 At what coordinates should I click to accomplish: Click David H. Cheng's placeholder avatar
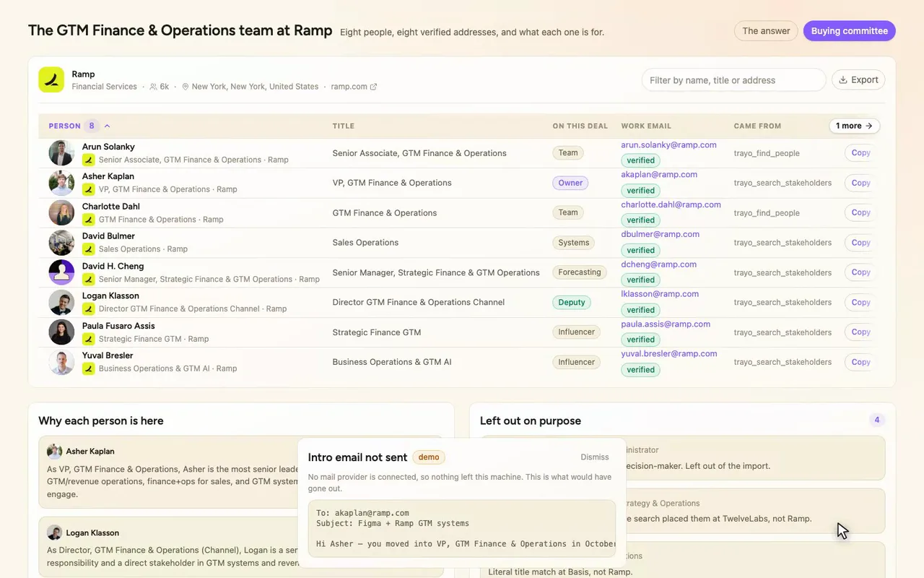pos(61,272)
